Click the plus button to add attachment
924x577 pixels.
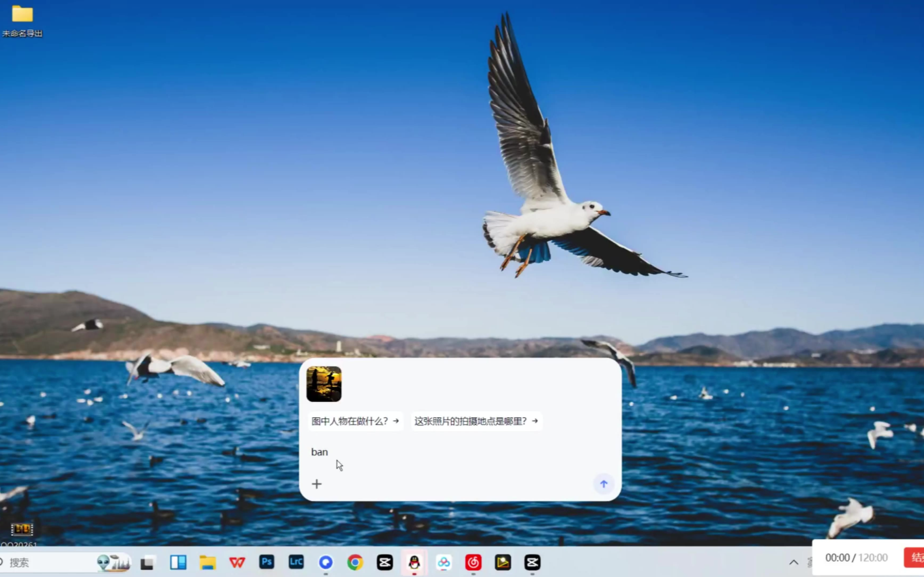(317, 484)
